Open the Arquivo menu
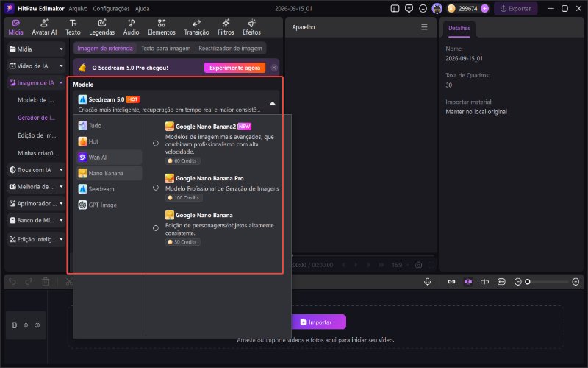 coord(78,9)
